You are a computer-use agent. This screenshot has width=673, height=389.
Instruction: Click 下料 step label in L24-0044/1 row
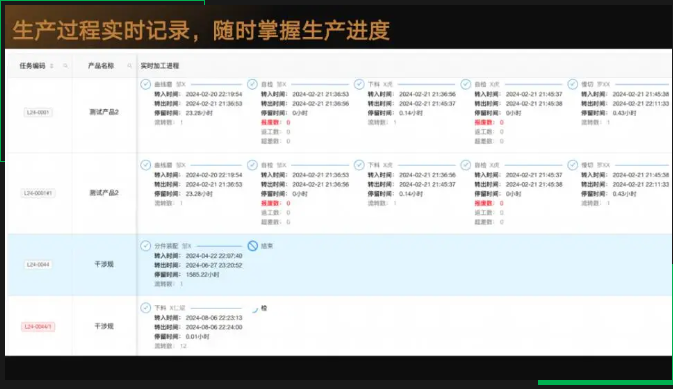tap(160, 308)
